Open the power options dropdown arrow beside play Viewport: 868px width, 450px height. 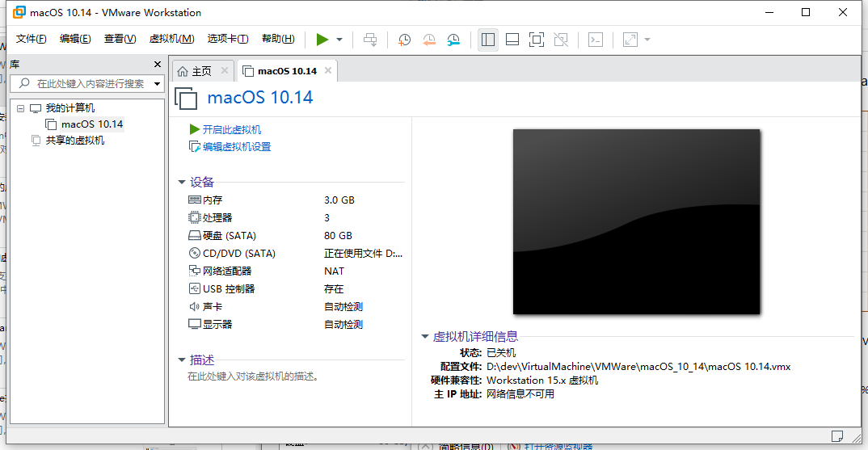[x=339, y=40]
